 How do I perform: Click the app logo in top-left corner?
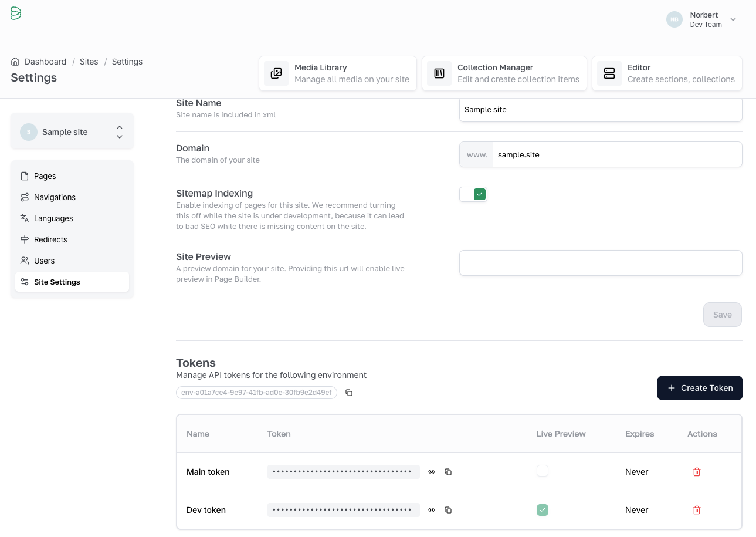point(16,13)
